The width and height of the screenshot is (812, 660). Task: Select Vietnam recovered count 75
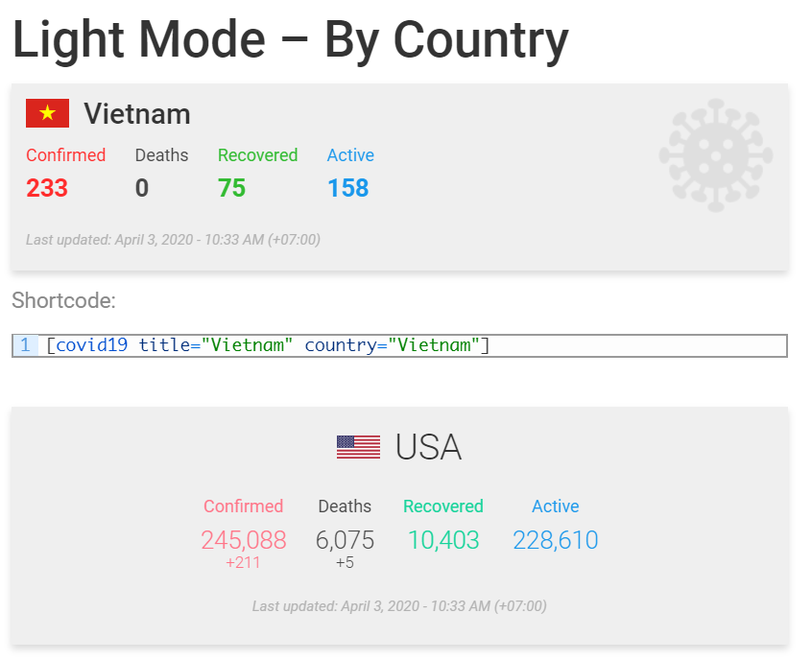231,188
